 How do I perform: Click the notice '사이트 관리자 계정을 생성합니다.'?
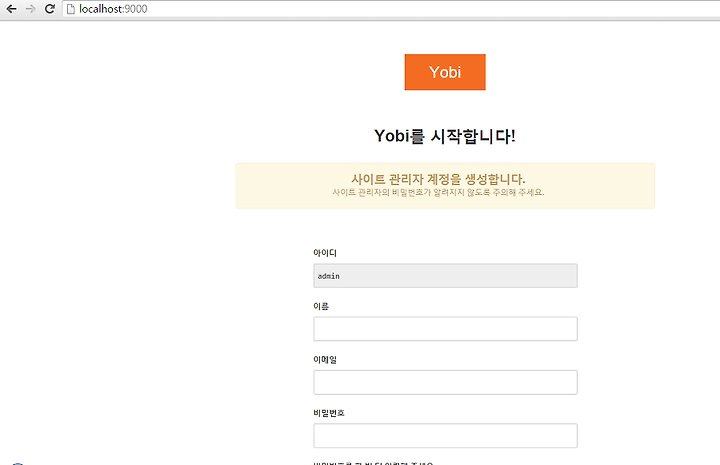point(438,179)
